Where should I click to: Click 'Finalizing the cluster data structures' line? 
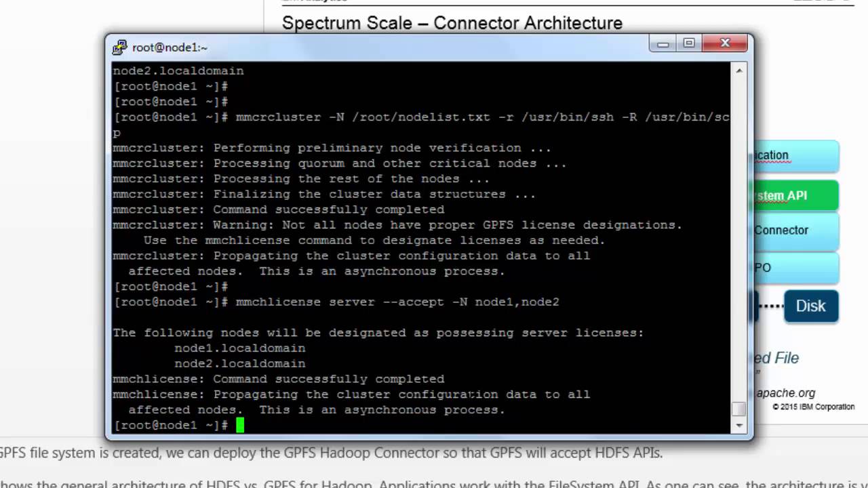click(x=325, y=195)
